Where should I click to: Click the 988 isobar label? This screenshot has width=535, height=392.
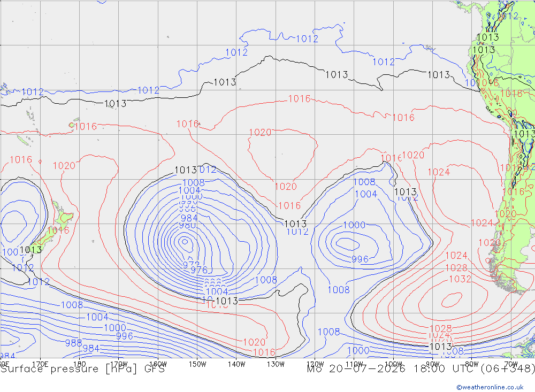(x=73, y=343)
